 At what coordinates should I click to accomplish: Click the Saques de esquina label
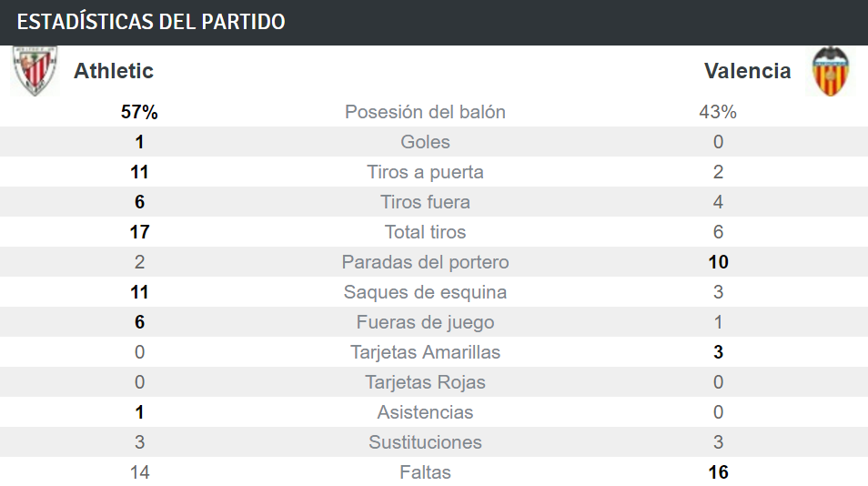(x=425, y=292)
